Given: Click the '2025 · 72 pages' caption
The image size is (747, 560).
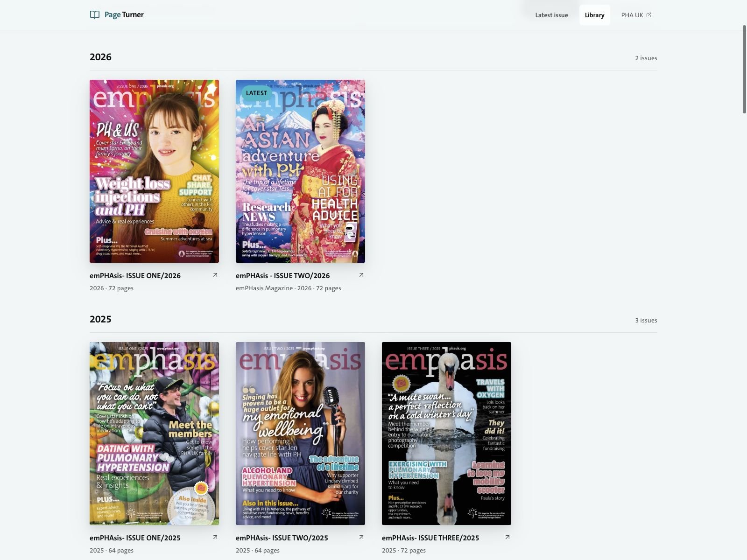Looking at the screenshot, I should tap(404, 551).
